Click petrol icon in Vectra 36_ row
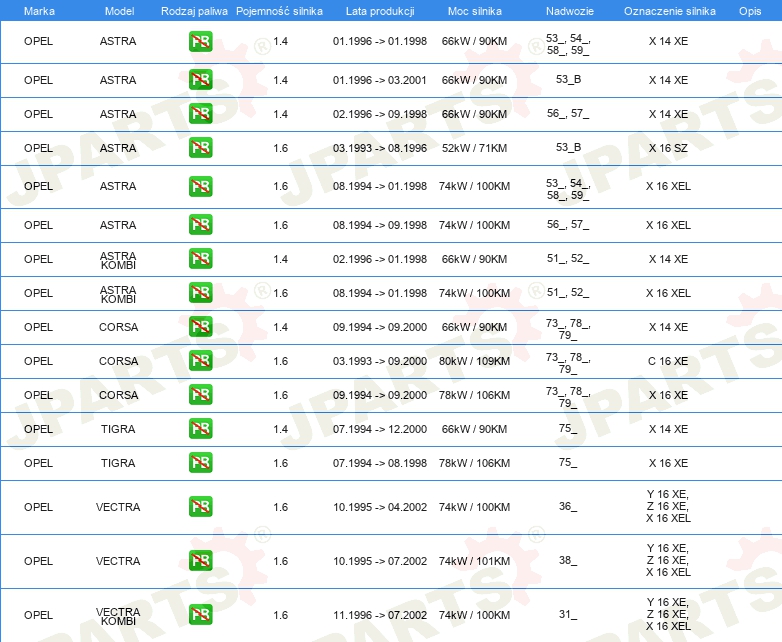 click(x=200, y=507)
